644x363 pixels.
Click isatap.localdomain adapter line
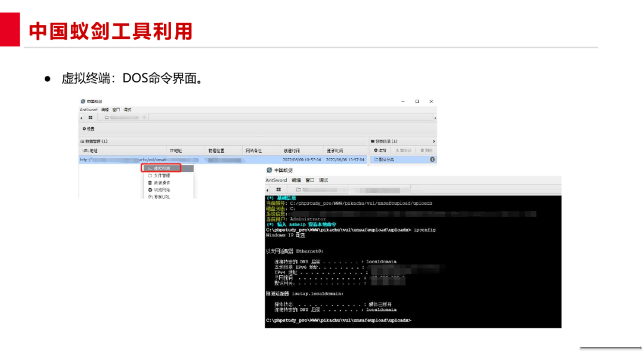304,294
